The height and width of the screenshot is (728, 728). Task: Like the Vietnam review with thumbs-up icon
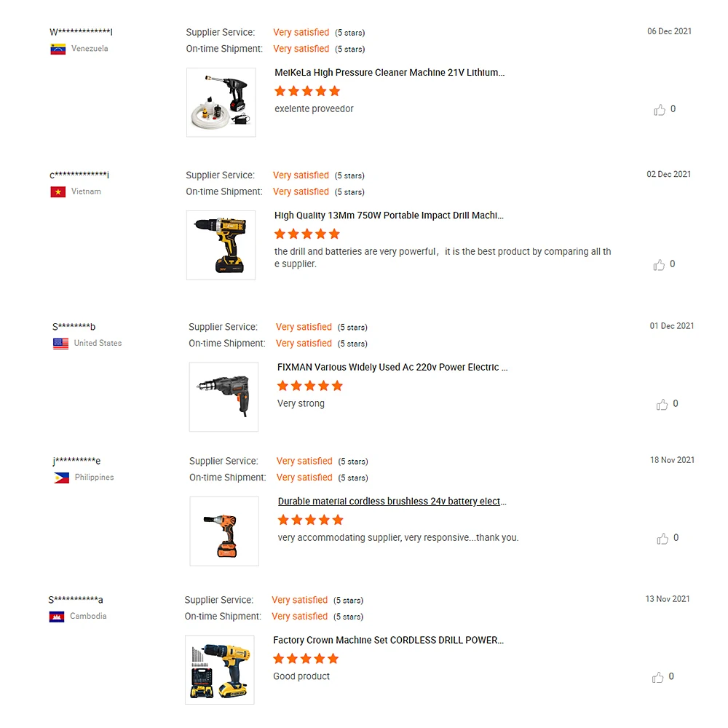click(x=659, y=265)
